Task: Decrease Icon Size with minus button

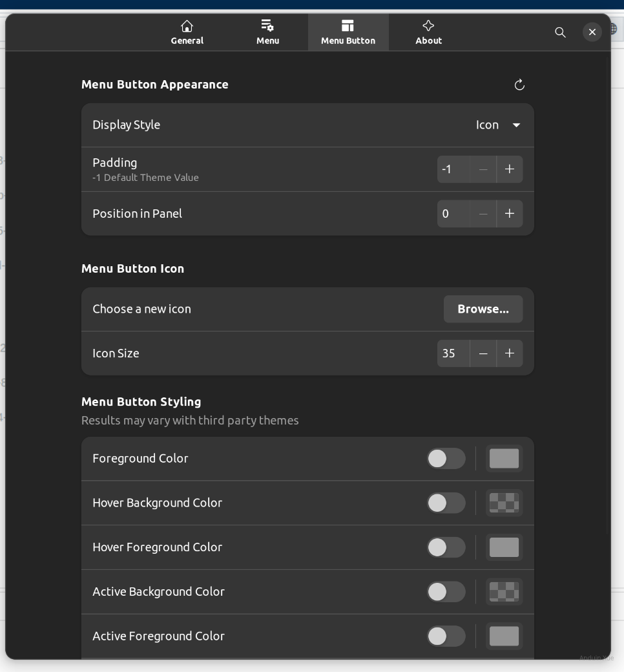Action: (x=483, y=353)
